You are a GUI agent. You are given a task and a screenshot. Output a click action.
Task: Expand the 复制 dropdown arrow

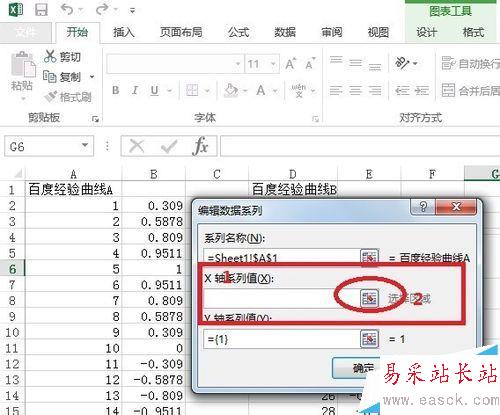[x=92, y=77]
